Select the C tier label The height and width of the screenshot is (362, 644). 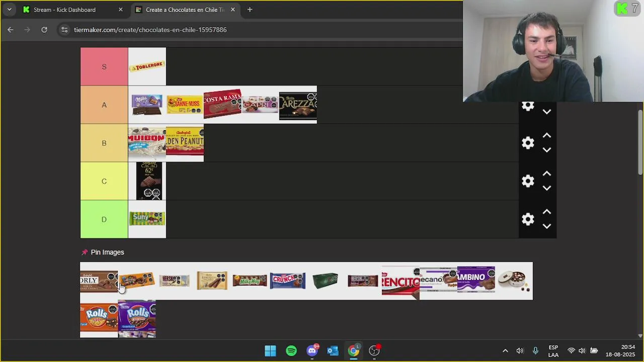104,182
